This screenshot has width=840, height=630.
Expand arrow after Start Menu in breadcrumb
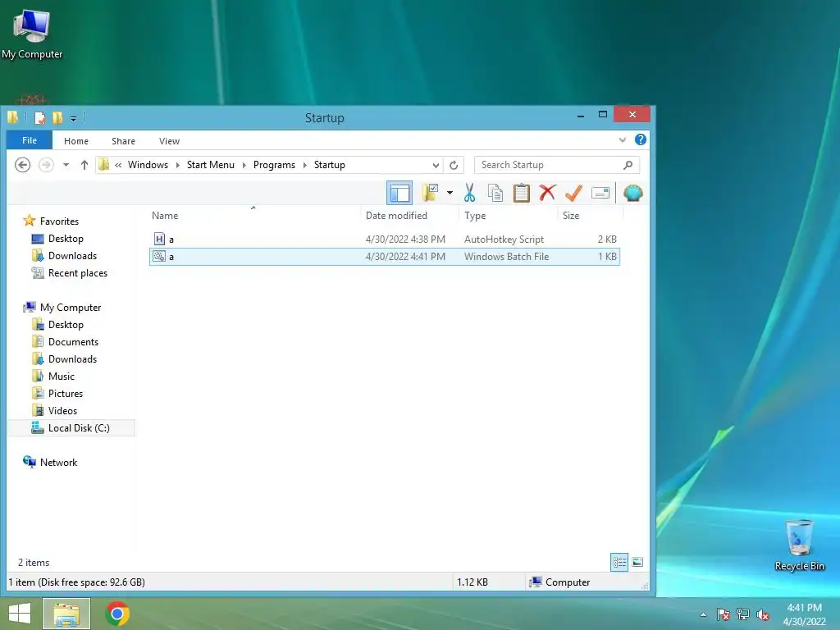point(244,165)
